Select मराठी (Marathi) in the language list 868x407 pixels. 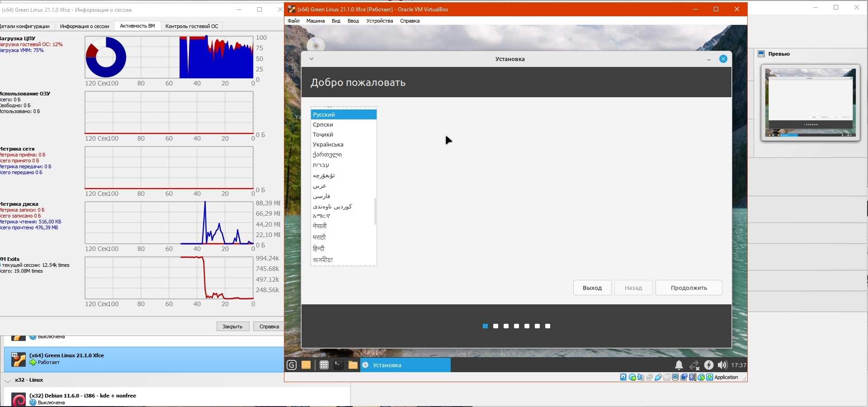click(x=344, y=237)
